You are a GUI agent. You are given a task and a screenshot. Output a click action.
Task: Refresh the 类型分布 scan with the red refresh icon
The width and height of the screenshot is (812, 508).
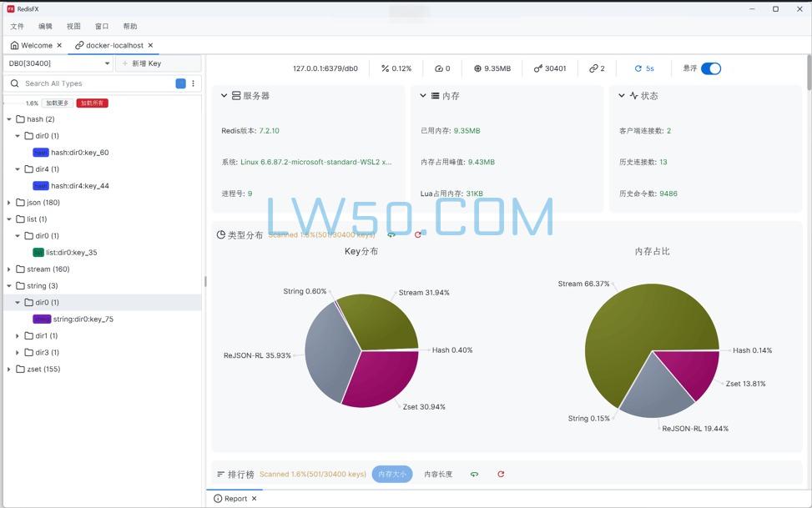pyautogui.click(x=419, y=234)
